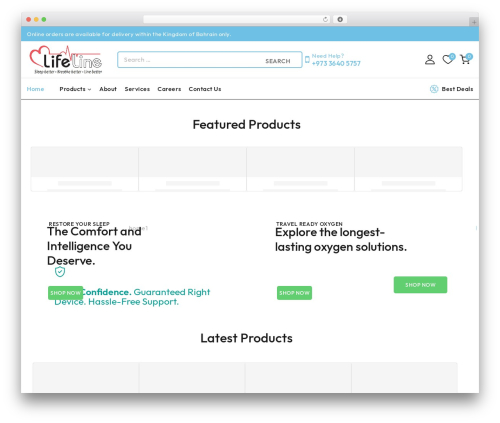The width and height of the screenshot is (500, 423).
Task: Open a new browser tab with plus
Action: click(474, 22)
